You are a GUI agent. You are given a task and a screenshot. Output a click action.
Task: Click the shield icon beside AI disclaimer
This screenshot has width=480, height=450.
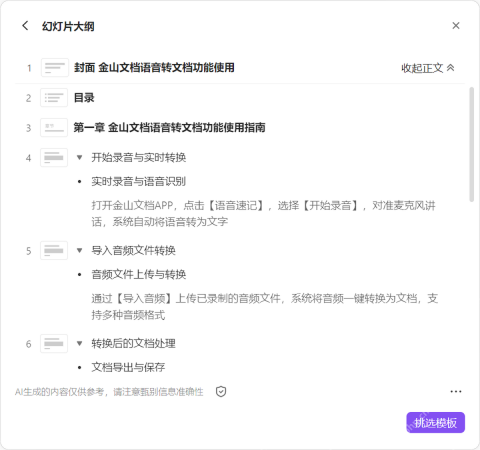click(221, 391)
